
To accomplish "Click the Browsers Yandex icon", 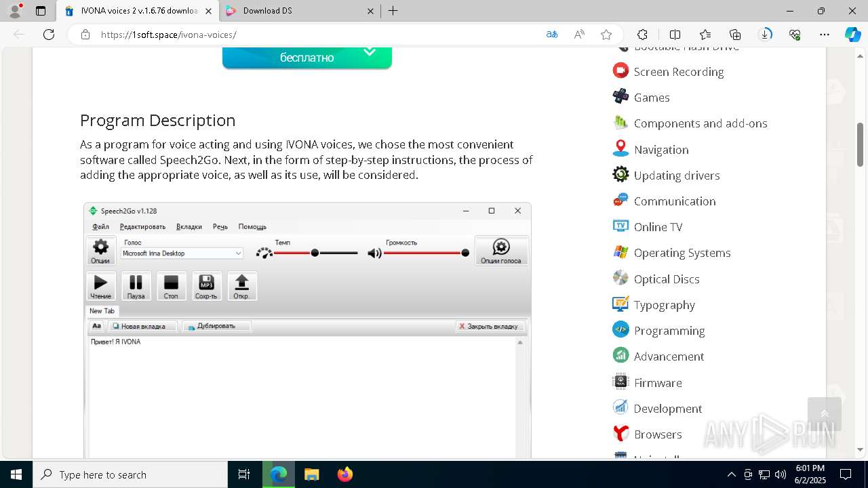I will (620, 433).
